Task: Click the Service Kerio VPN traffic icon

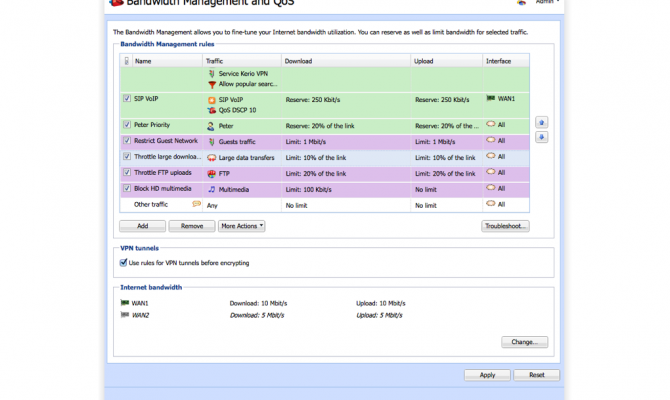Action: 212,74
